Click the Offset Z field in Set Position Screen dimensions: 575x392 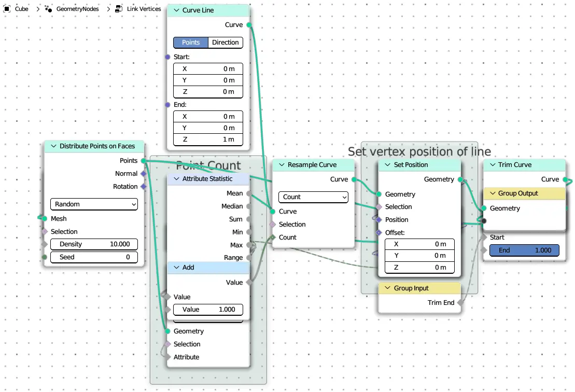(x=419, y=268)
